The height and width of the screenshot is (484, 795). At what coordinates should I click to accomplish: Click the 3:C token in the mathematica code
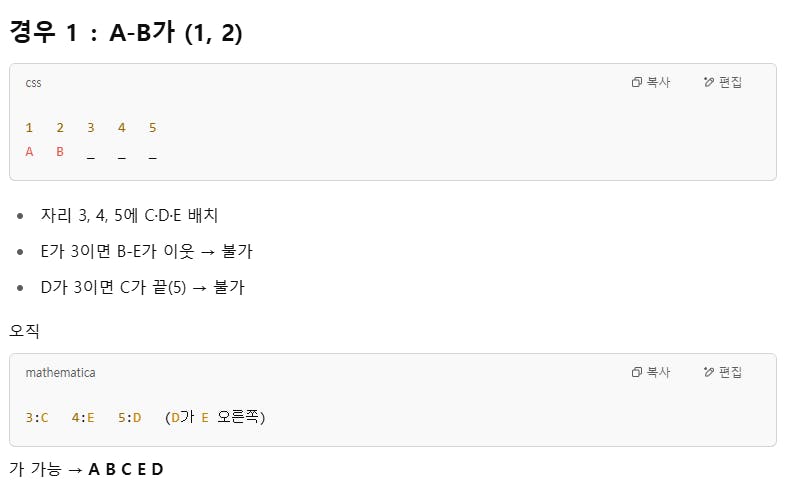click(37, 418)
